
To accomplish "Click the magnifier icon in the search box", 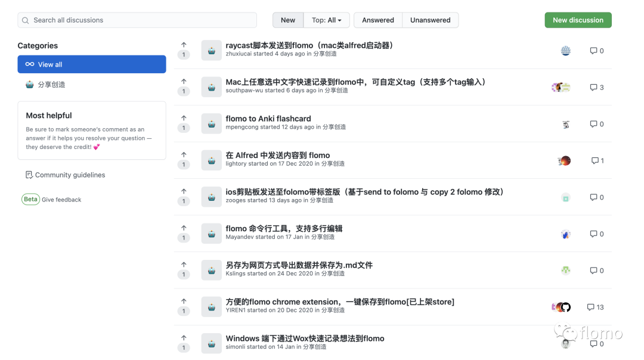I will 26,20.
